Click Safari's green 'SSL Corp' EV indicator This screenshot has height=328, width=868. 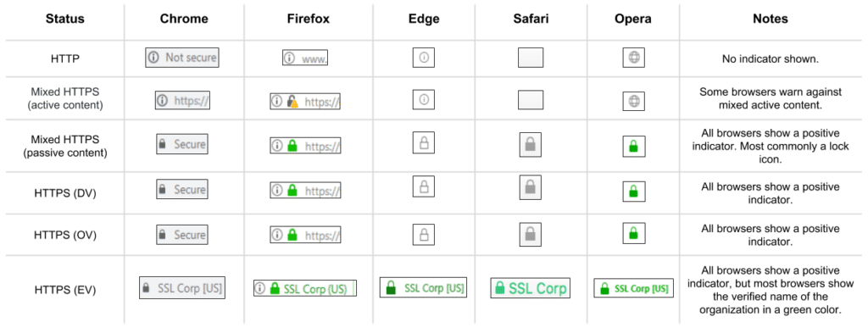pyautogui.click(x=531, y=288)
